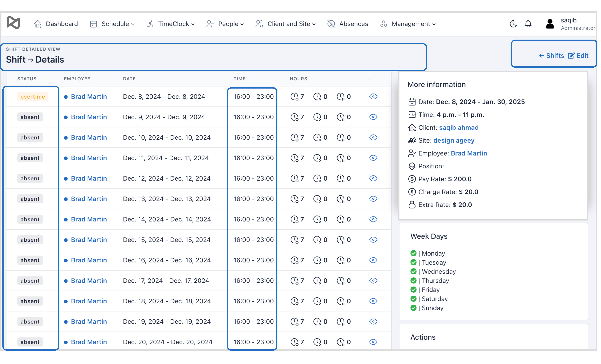Click the running figure icon beside TimeClock
The height and width of the screenshot is (364, 601).
tap(150, 24)
